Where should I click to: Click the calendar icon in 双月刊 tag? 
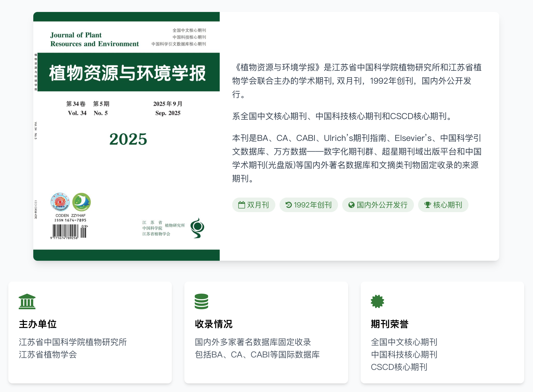[x=242, y=205]
